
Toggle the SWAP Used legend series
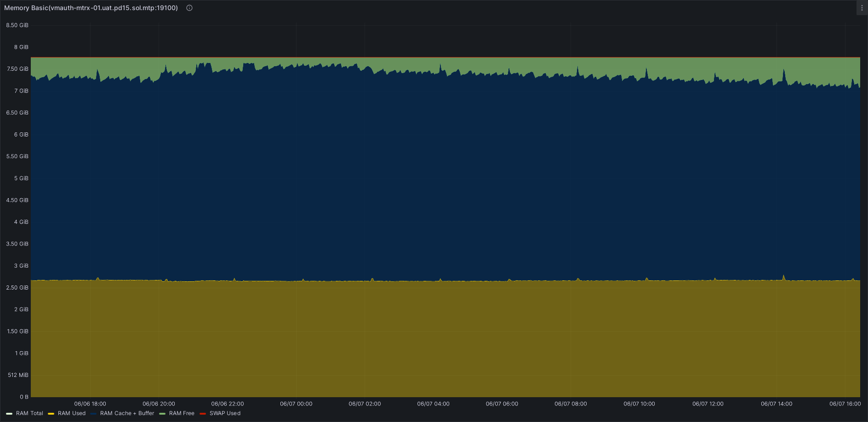tap(225, 413)
